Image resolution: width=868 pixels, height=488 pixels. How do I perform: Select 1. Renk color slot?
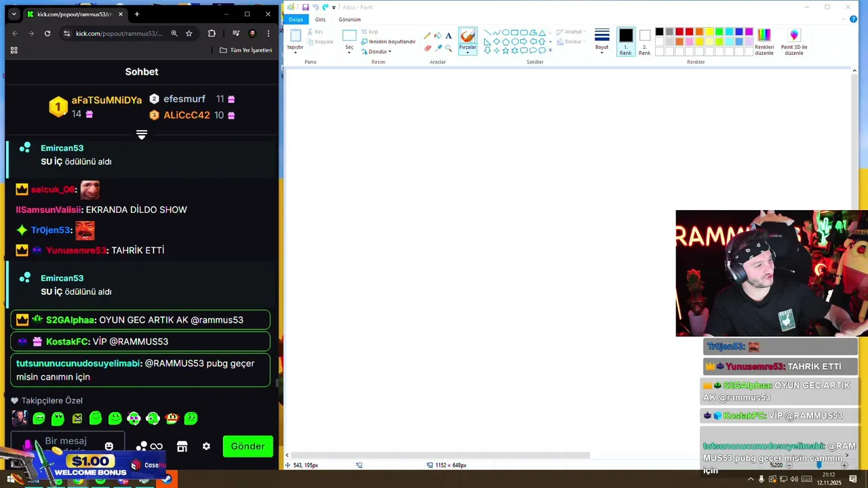(x=625, y=42)
